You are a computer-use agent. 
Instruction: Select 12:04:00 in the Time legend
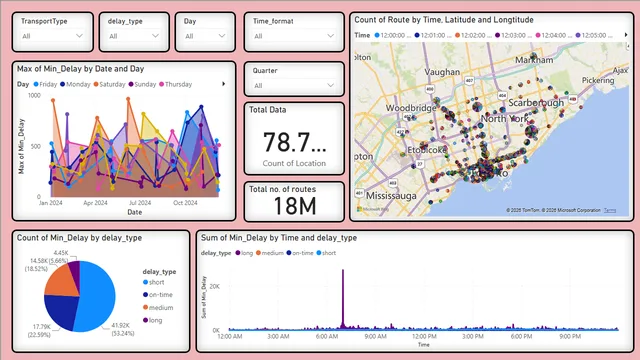[x=553, y=35]
